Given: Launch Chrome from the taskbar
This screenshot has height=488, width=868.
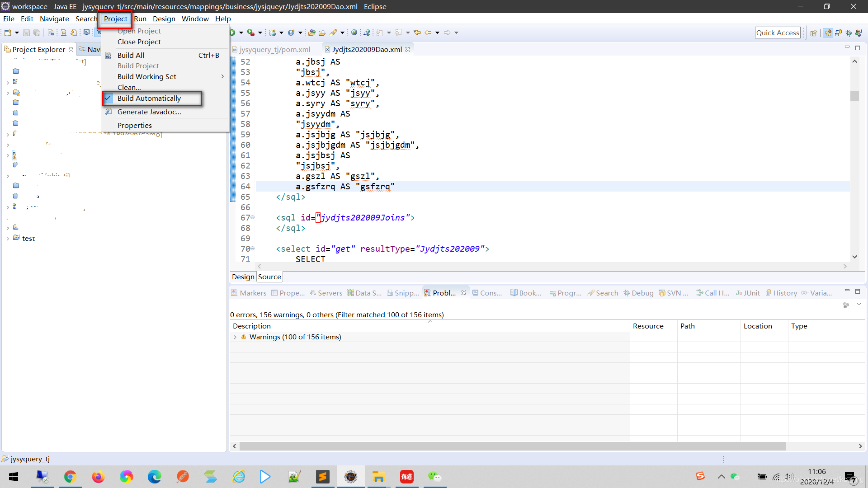Looking at the screenshot, I should pyautogui.click(x=71, y=477).
